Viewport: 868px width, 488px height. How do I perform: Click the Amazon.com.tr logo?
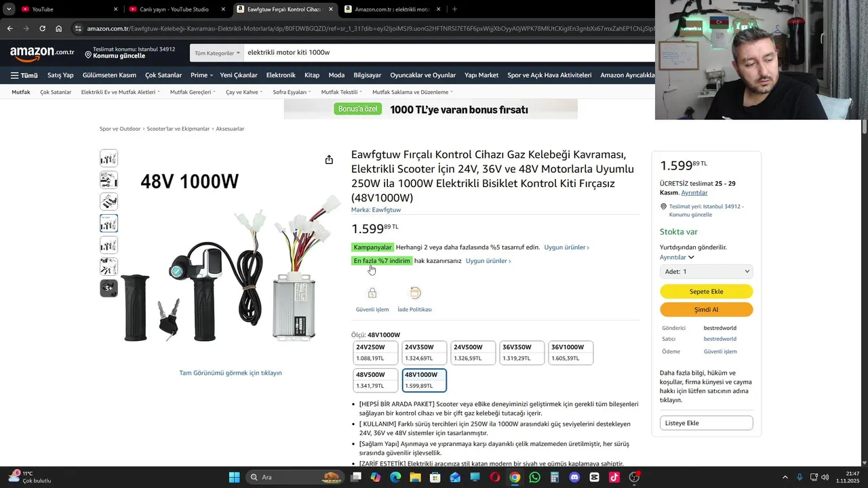click(x=42, y=52)
